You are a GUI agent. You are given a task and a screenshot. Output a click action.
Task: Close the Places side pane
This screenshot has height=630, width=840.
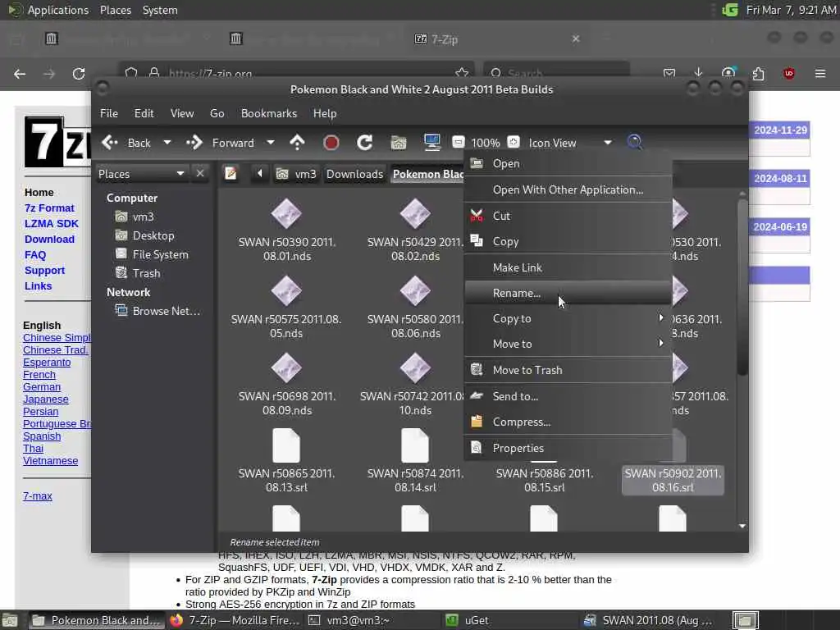[x=200, y=174]
